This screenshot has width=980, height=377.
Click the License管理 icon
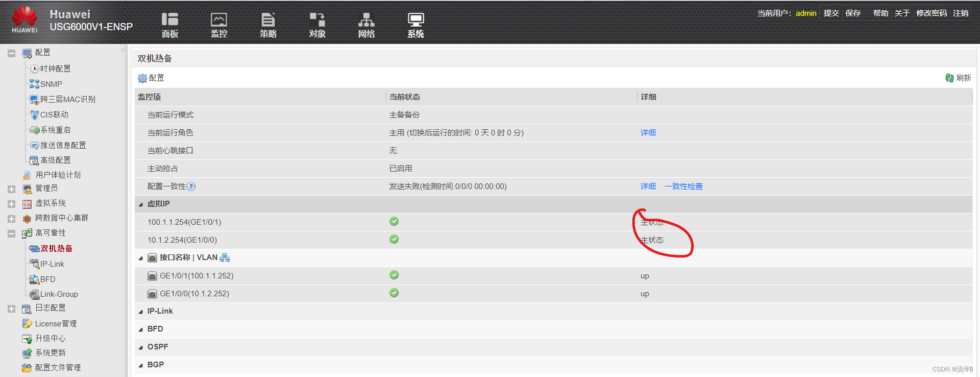(27, 324)
